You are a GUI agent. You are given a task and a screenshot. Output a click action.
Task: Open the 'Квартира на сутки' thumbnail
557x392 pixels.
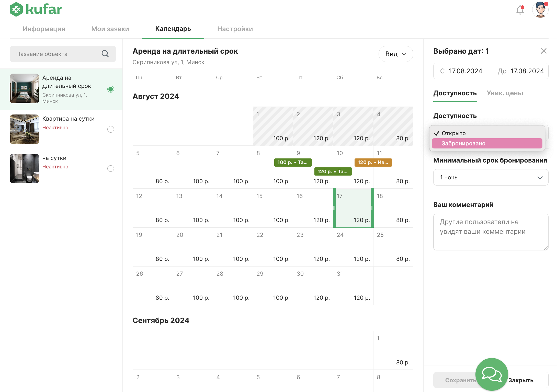point(24,129)
